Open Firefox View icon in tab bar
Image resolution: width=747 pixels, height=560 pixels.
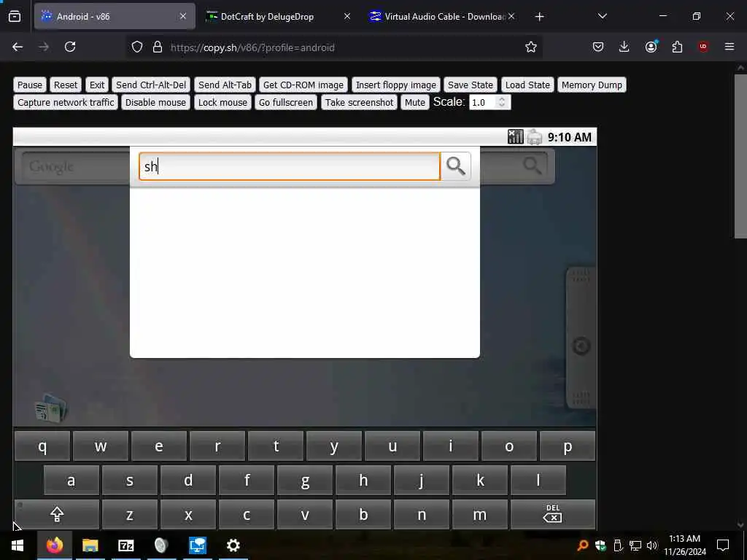pos(15,17)
